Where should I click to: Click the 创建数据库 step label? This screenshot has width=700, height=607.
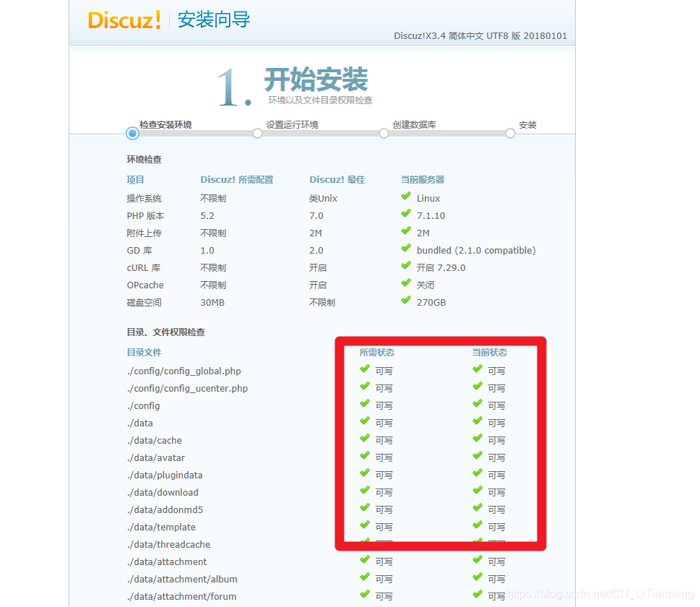414,124
